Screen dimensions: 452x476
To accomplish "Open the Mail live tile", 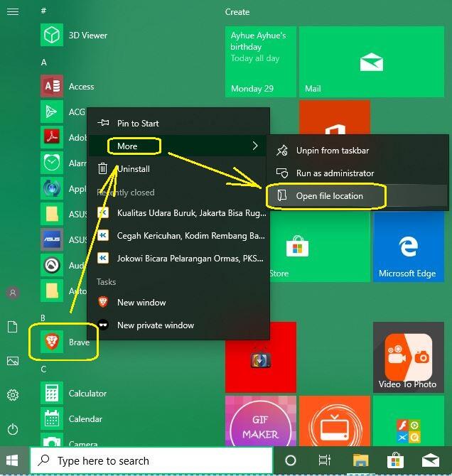I will (372, 62).
